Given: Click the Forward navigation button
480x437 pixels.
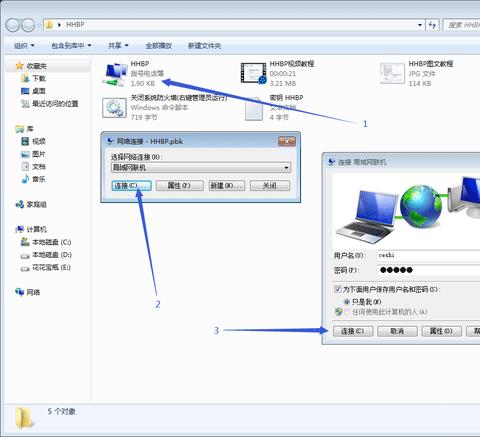Looking at the screenshot, I should point(28,25).
